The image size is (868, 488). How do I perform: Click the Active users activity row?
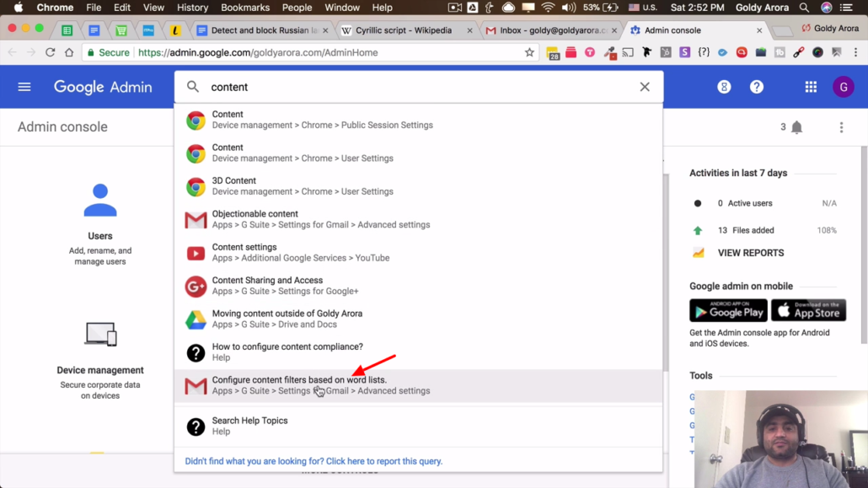[x=764, y=203]
